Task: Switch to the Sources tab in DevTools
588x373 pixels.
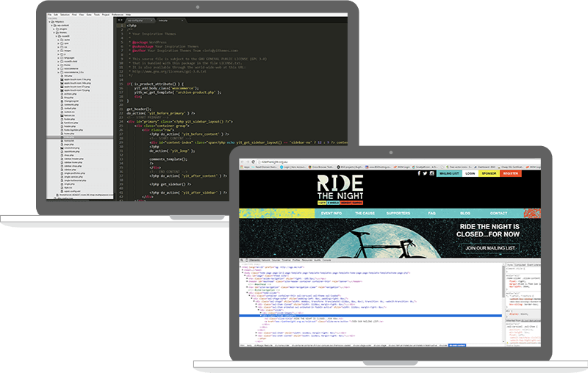Action: coord(276,260)
